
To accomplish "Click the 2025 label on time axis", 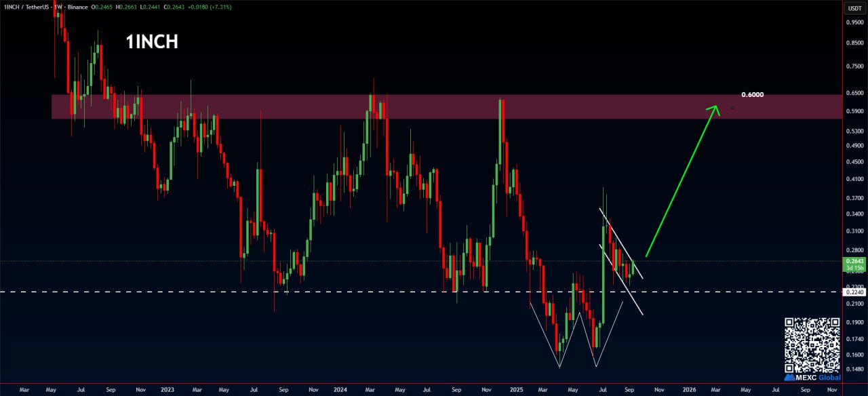I will 516,391.
